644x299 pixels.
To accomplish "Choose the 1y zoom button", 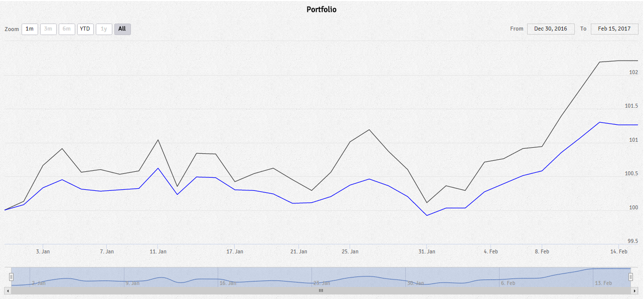I will click(x=104, y=29).
